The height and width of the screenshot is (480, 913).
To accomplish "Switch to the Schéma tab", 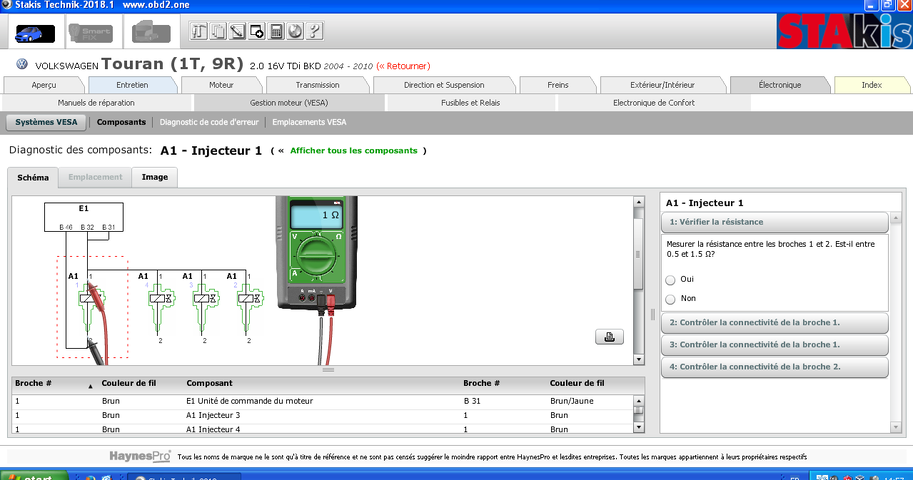I will coord(33,178).
